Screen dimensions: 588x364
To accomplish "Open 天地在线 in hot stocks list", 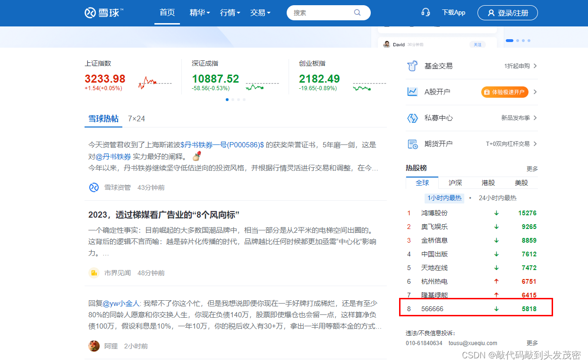I will pos(435,268).
